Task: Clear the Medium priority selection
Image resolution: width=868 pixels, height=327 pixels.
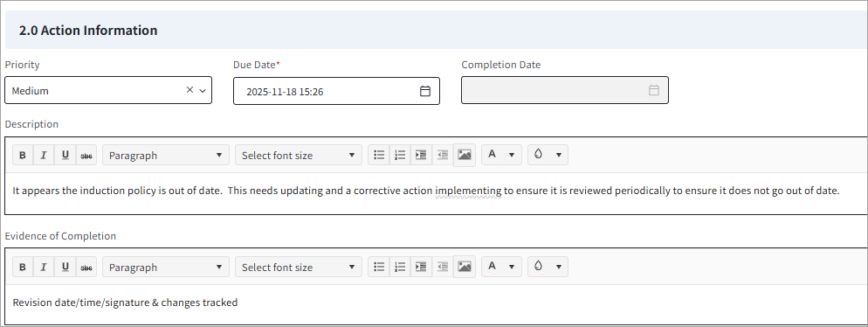Action: click(x=189, y=90)
